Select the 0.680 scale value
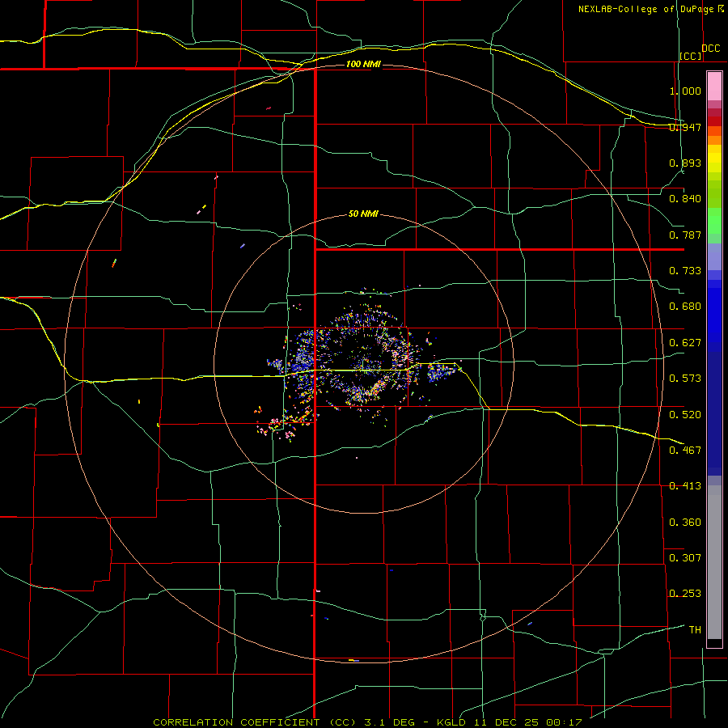The image size is (728, 728). (x=685, y=307)
